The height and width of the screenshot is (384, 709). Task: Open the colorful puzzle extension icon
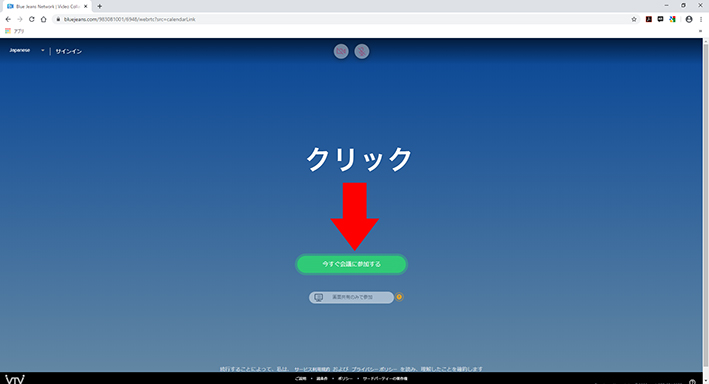672,19
